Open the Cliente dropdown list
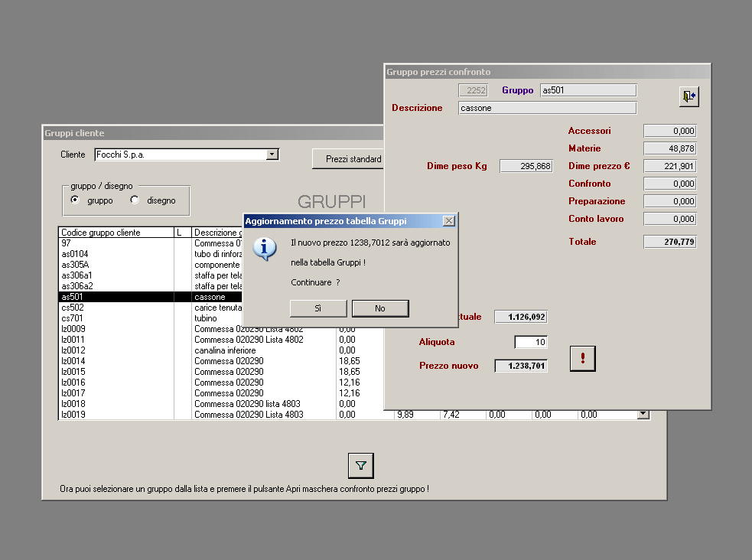The image size is (752, 560). tap(272, 155)
